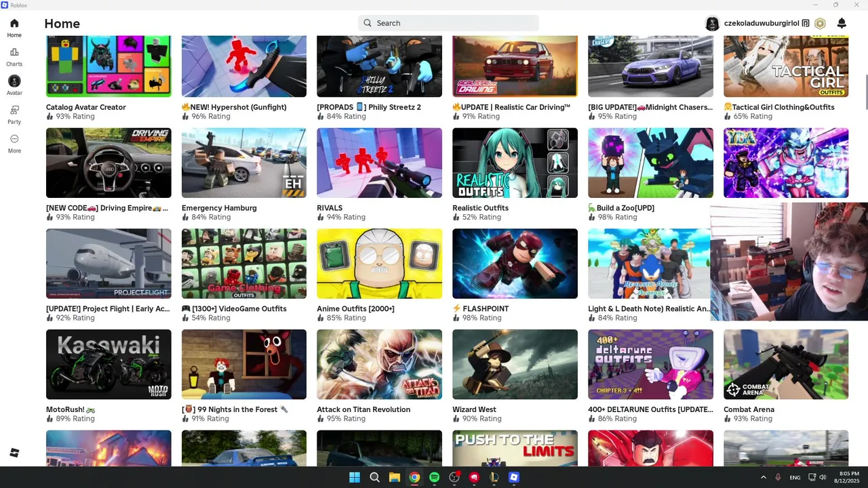
Task: Open the YBA game thumbnail
Action: tap(786, 163)
